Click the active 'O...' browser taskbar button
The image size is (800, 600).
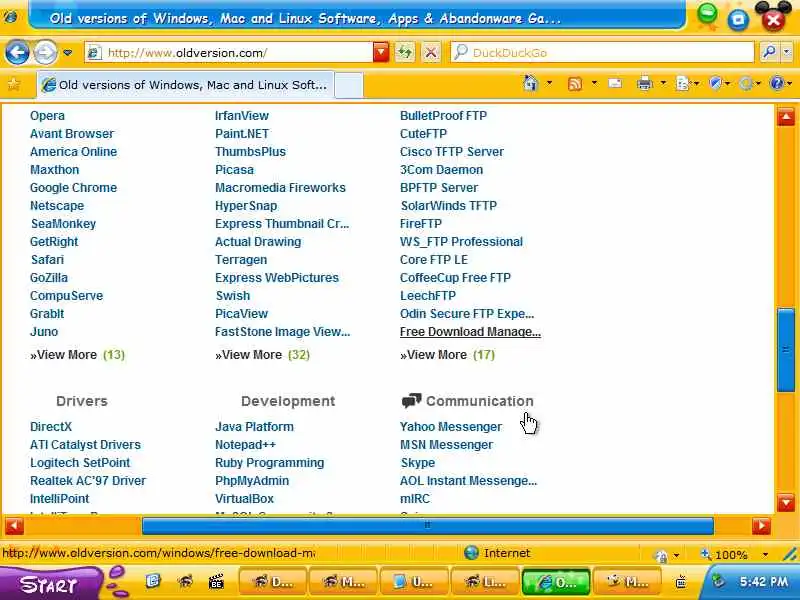pyautogui.click(x=556, y=582)
